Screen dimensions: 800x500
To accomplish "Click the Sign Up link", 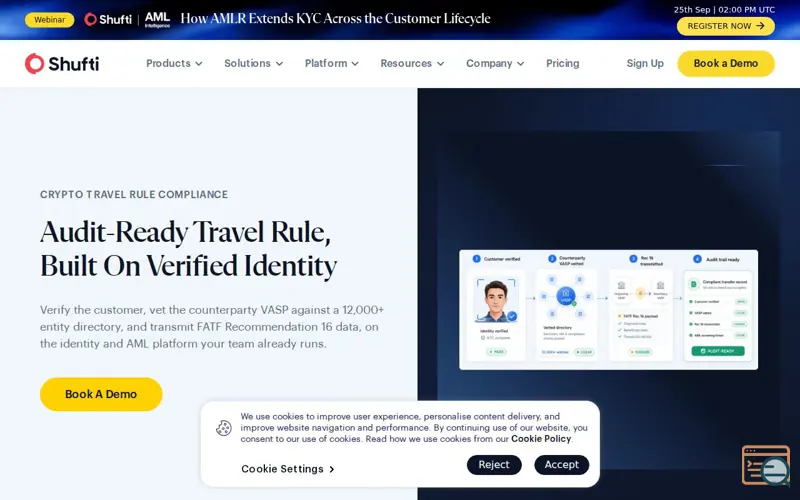I will (645, 63).
